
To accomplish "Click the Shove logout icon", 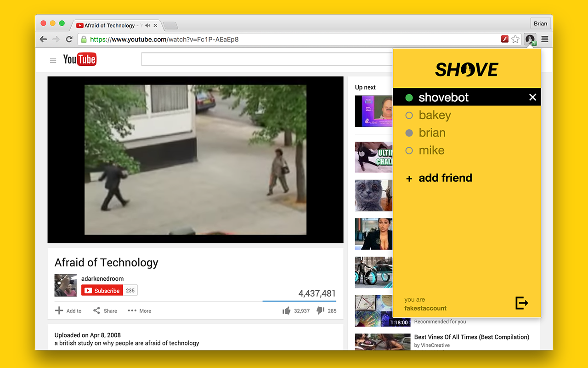I will [x=521, y=303].
